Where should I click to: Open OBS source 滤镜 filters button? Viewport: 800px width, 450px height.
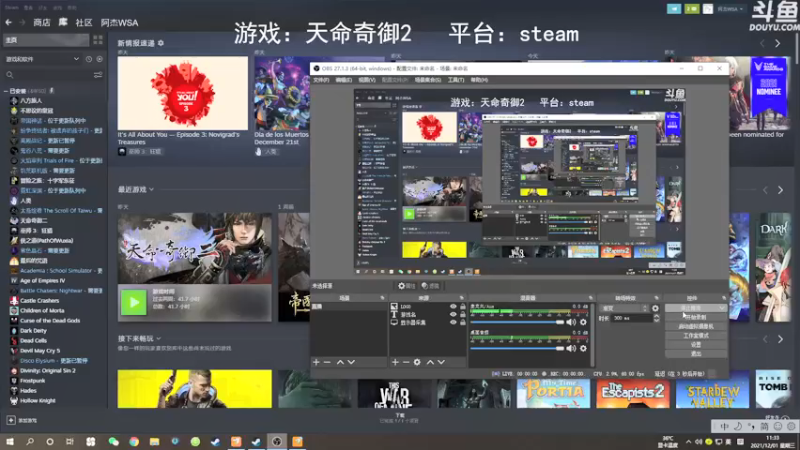click(x=431, y=286)
